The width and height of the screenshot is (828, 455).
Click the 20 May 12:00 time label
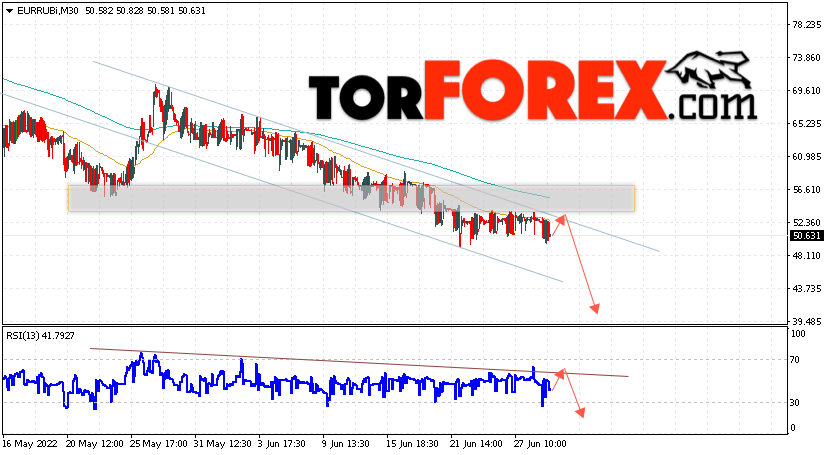[94, 444]
